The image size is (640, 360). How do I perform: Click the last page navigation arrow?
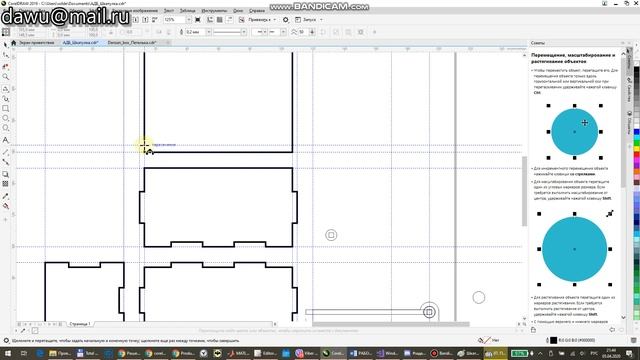(55, 324)
